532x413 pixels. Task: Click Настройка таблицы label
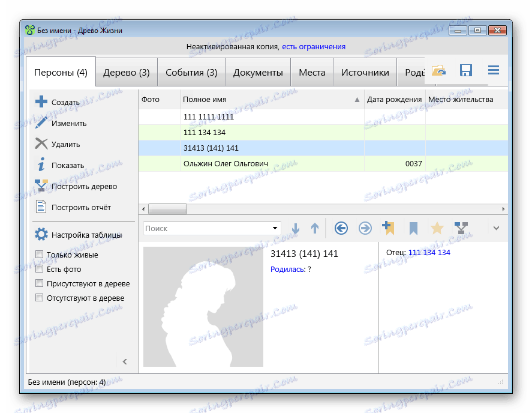86,235
